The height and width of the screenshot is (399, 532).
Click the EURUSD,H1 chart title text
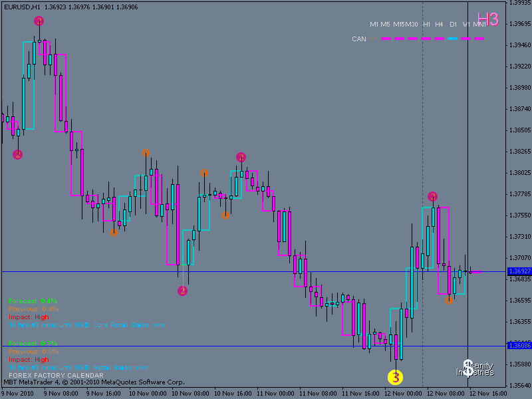click(21, 7)
